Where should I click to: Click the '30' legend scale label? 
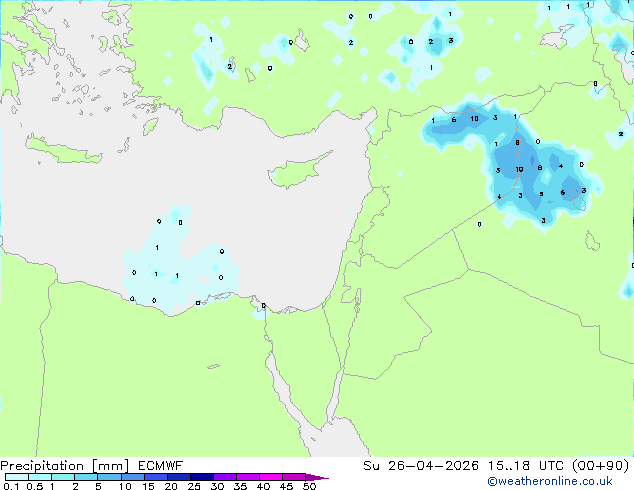click(x=217, y=486)
